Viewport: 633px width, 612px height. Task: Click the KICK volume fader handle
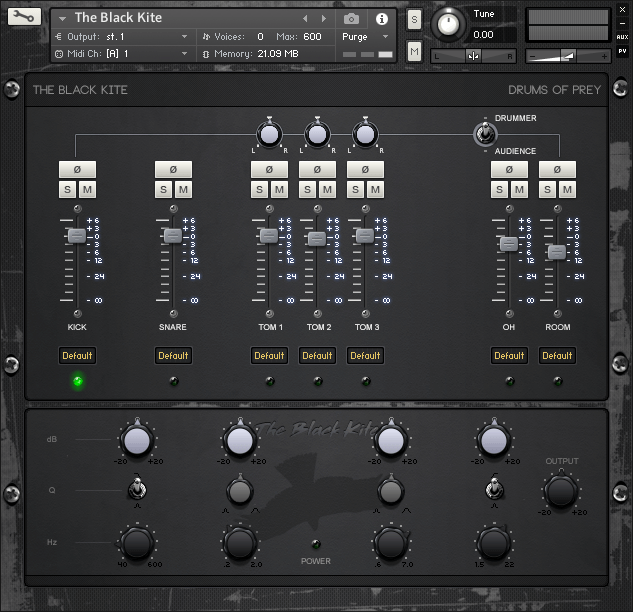(x=77, y=235)
